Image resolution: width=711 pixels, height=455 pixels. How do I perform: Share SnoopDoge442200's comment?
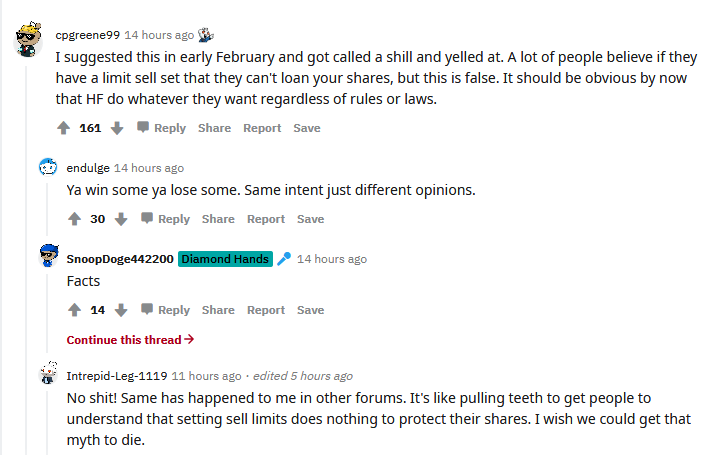pos(218,310)
